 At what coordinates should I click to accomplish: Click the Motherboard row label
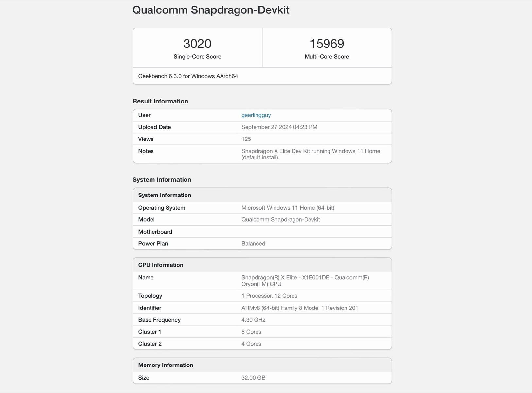pos(155,232)
